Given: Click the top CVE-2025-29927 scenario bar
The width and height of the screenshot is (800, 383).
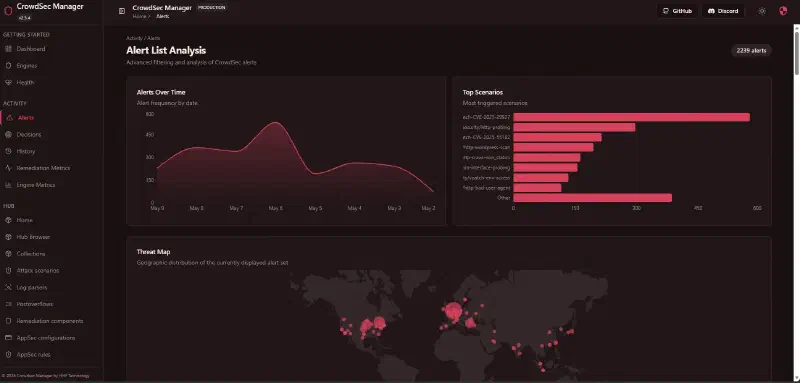Looking at the screenshot, I should (631, 117).
